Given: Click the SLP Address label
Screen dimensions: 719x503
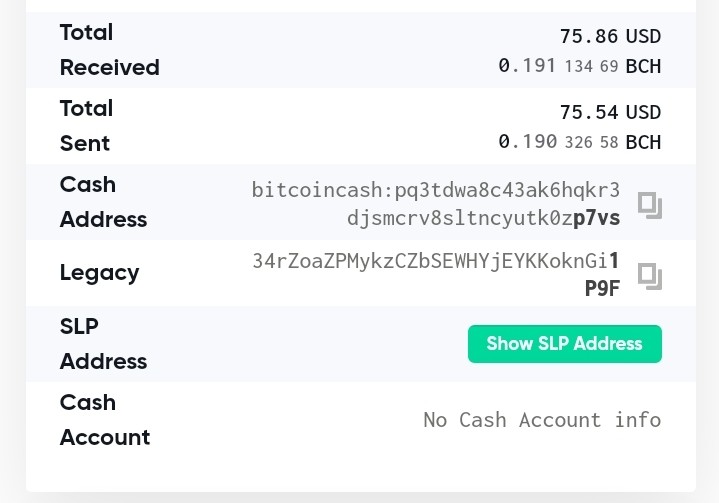Looking at the screenshot, I should [x=103, y=344].
